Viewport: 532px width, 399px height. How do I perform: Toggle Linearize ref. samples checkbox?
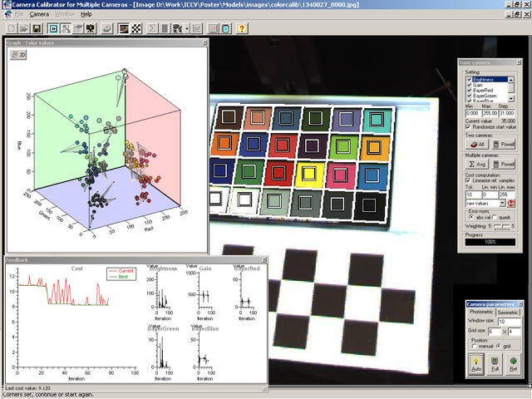coord(468,180)
